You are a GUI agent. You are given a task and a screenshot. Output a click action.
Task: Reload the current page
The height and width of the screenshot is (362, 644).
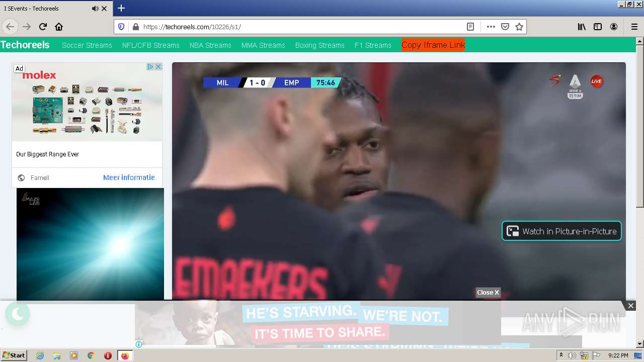(43, 27)
